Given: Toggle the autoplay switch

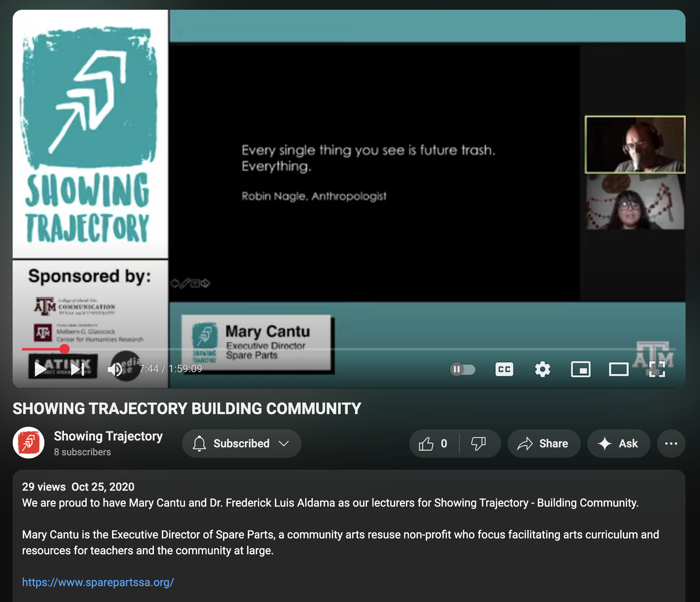Looking at the screenshot, I should pos(463,369).
